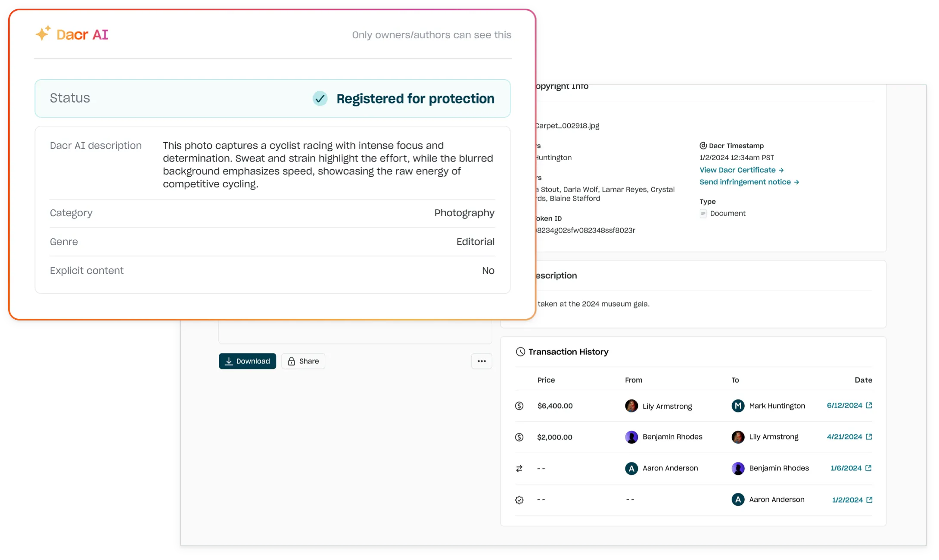Screen dimensions: 939x560
Task: Click Aaron Anderson avatar in From column
Action: tap(631, 468)
